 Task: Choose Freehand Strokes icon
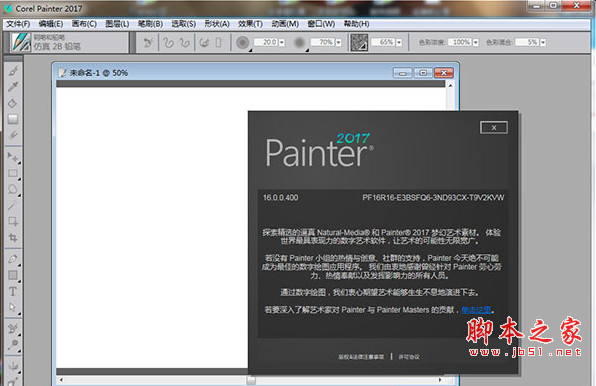[x=168, y=42]
